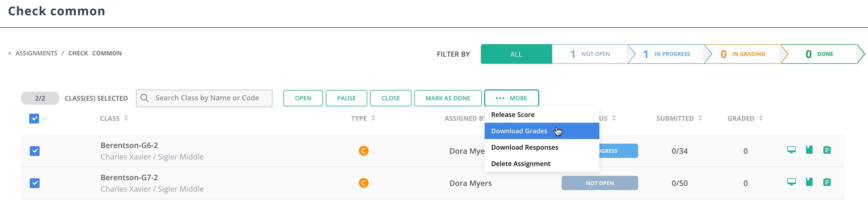Open reports clipboard icon for Berentson-G6-2
The height and width of the screenshot is (205, 868).
[x=827, y=150]
